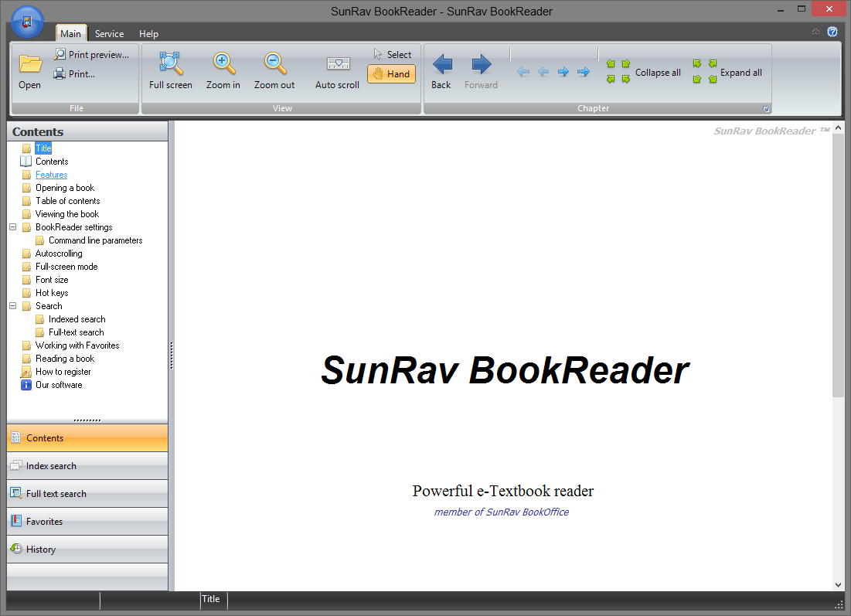Open the Favorites pane
This screenshot has width=851, height=616.
[x=87, y=521]
